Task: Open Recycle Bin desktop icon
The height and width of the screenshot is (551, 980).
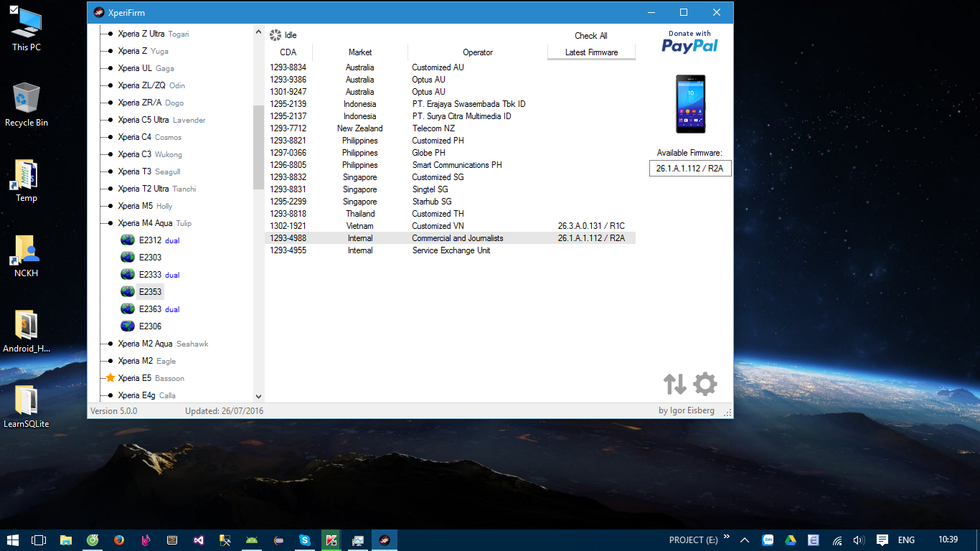Action: 27,105
